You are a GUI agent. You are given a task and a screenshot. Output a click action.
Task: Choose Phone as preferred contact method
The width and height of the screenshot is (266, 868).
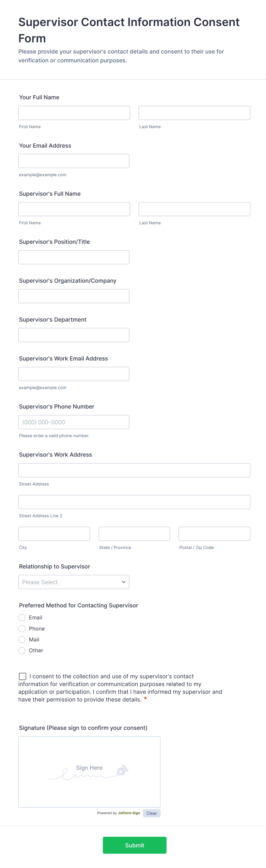point(22,629)
